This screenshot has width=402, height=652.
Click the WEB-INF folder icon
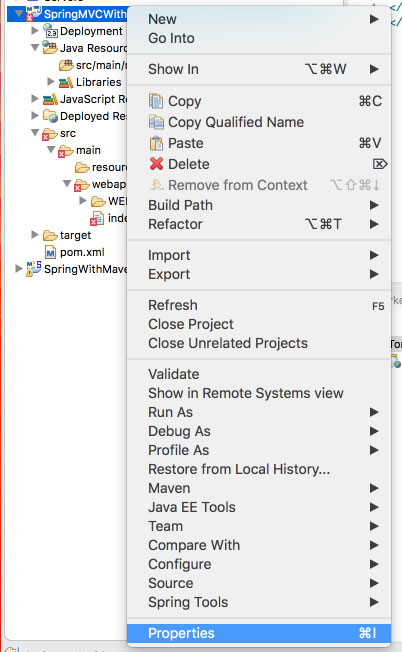(98, 202)
